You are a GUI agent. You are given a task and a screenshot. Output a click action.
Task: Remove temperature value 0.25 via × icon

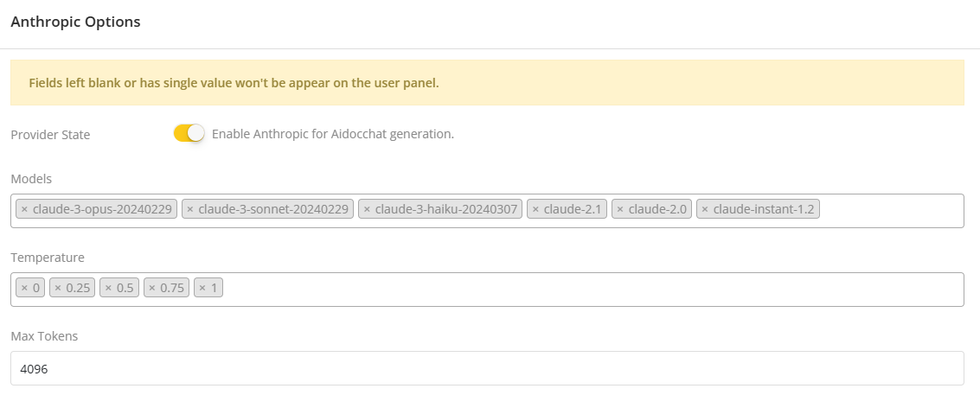pyautogui.click(x=58, y=288)
